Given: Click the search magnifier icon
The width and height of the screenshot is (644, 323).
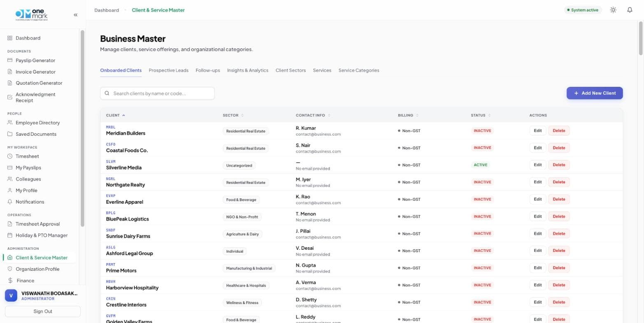Looking at the screenshot, I should (107, 93).
